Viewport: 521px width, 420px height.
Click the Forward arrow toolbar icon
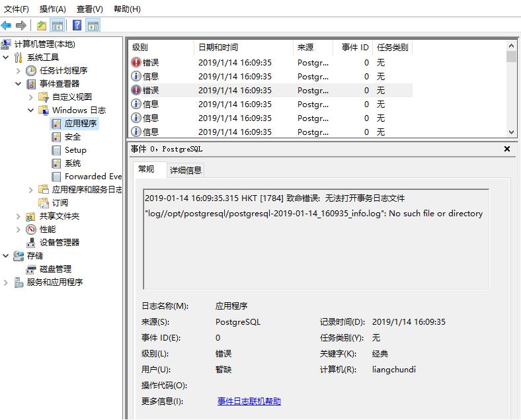pos(21,26)
